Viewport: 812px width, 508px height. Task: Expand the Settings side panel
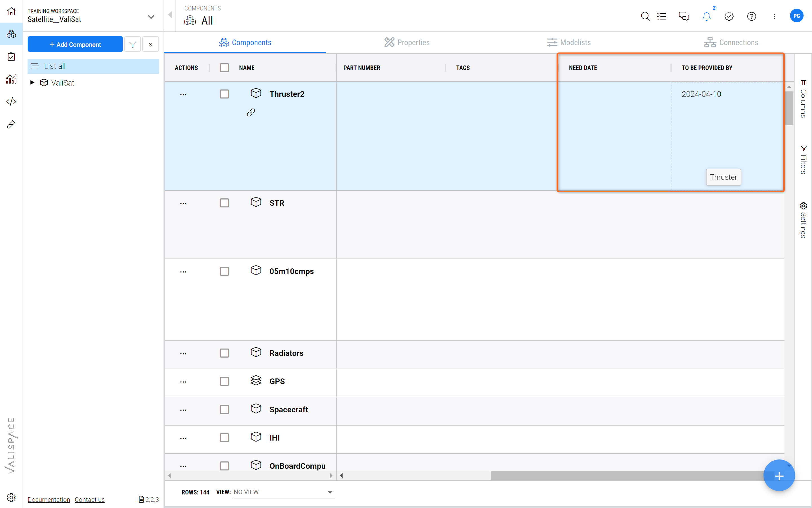click(x=803, y=220)
